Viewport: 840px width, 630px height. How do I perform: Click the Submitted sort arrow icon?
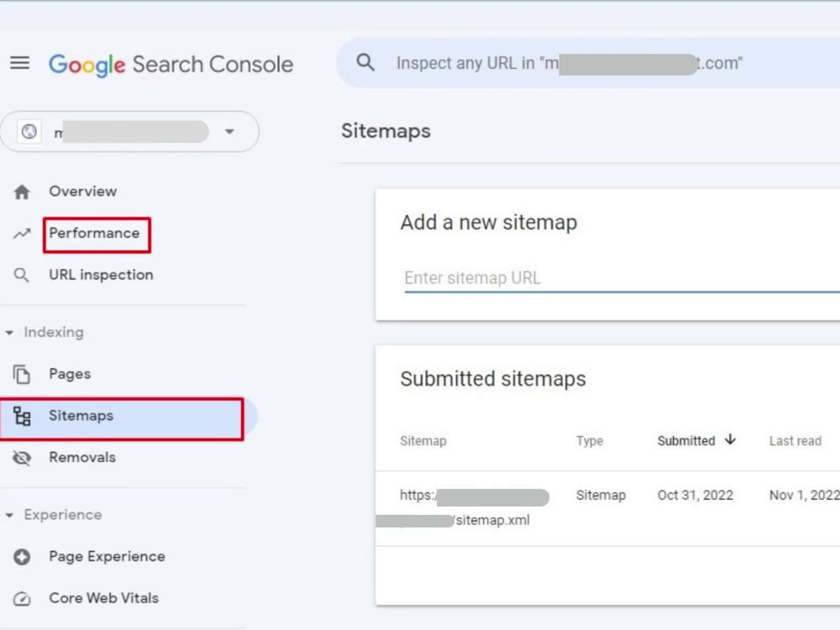pos(730,440)
